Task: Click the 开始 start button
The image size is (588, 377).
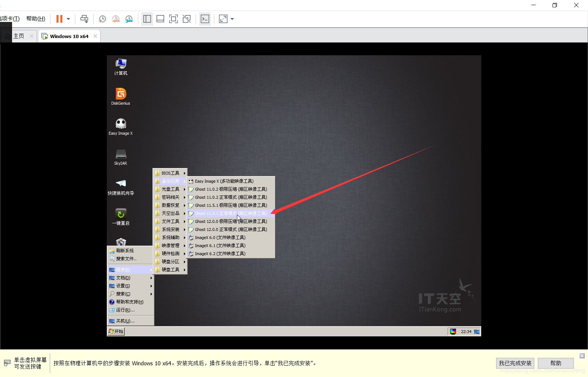Action: tap(116, 332)
